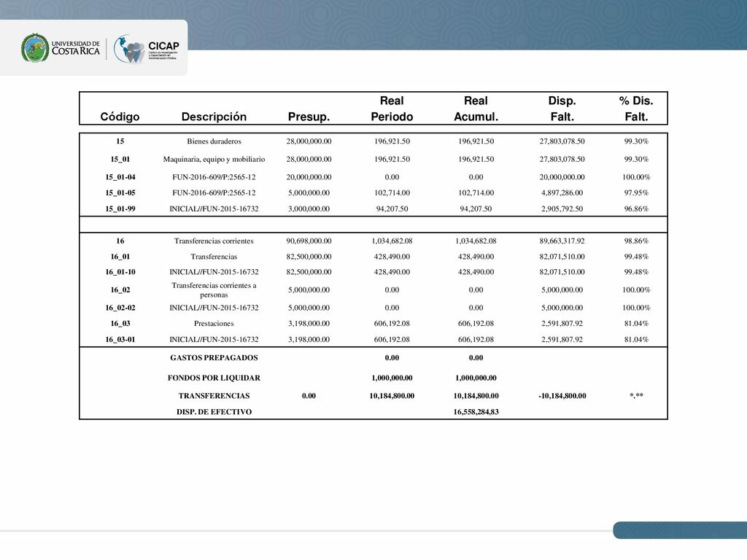Click the 4,897,286.00 available value
This screenshot has width=747, height=560.
coord(562,192)
